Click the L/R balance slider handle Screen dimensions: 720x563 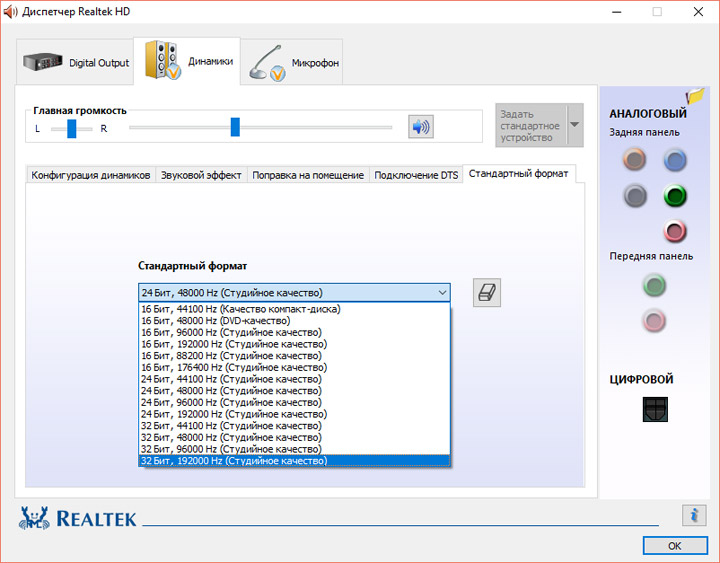click(72, 129)
